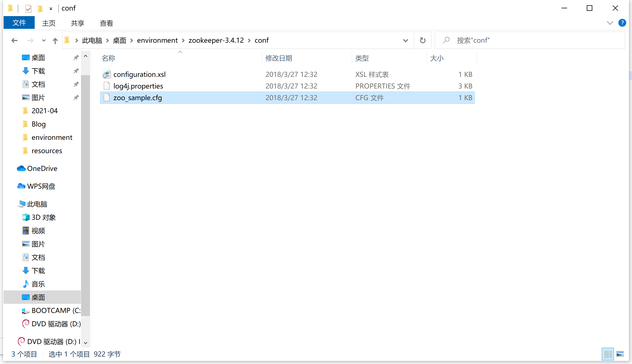Open the help question mark icon

coord(622,23)
